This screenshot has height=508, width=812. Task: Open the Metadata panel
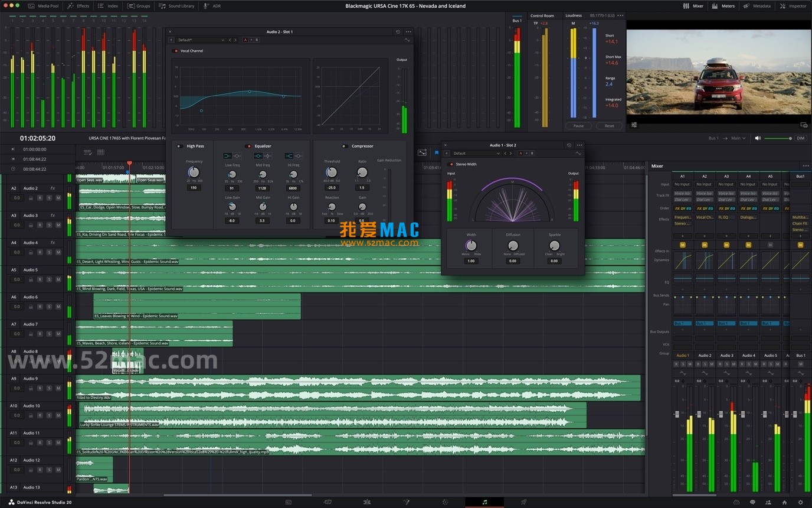click(757, 6)
